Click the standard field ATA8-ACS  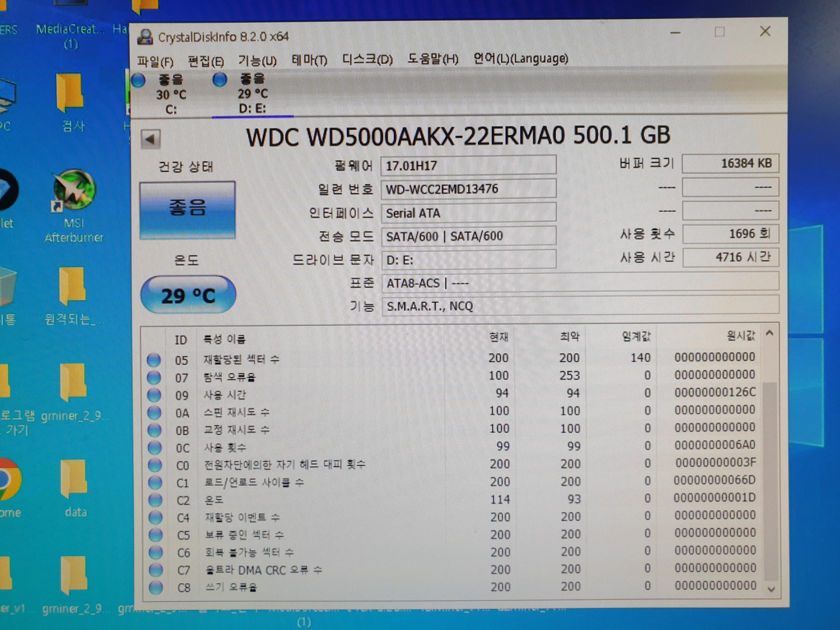(x=580, y=283)
